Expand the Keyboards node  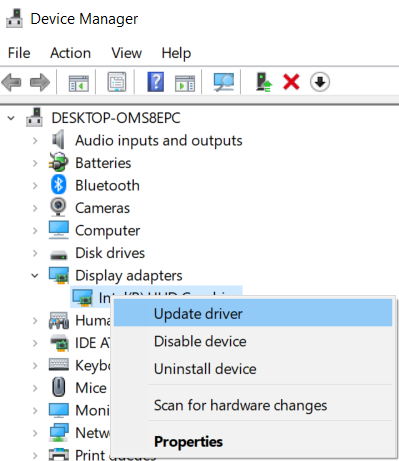point(35,366)
